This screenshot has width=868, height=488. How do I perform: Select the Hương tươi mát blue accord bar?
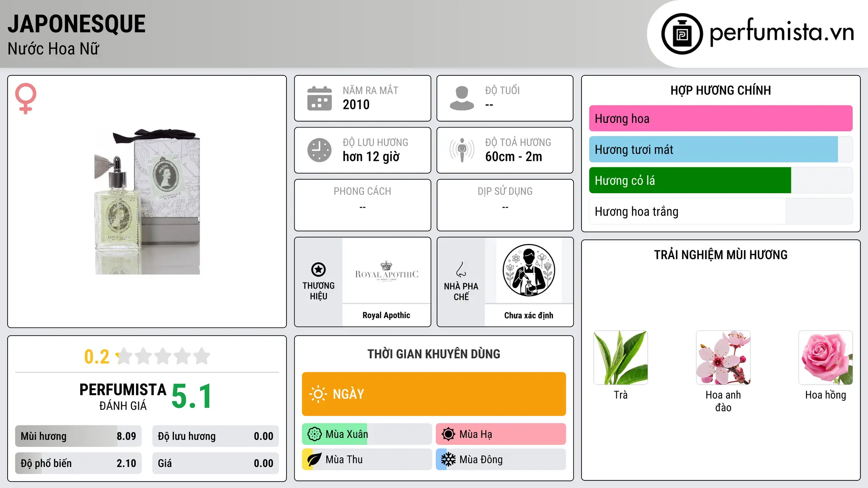click(x=721, y=150)
